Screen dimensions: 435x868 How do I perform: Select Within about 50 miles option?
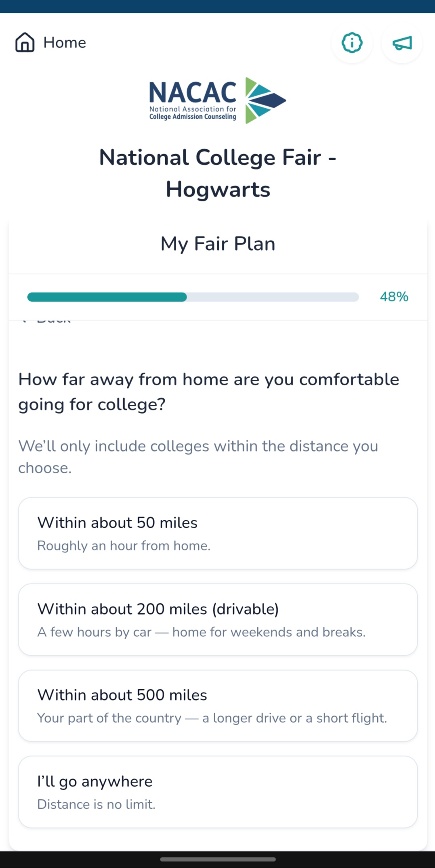[218, 533]
